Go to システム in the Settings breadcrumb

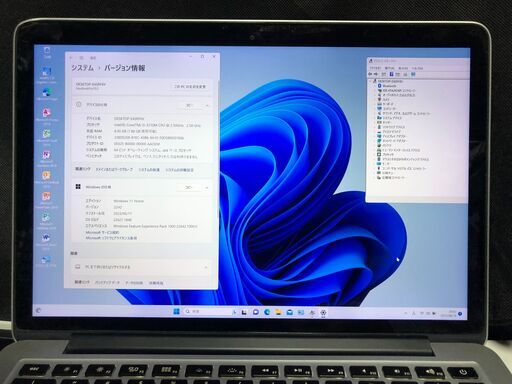tap(82, 68)
